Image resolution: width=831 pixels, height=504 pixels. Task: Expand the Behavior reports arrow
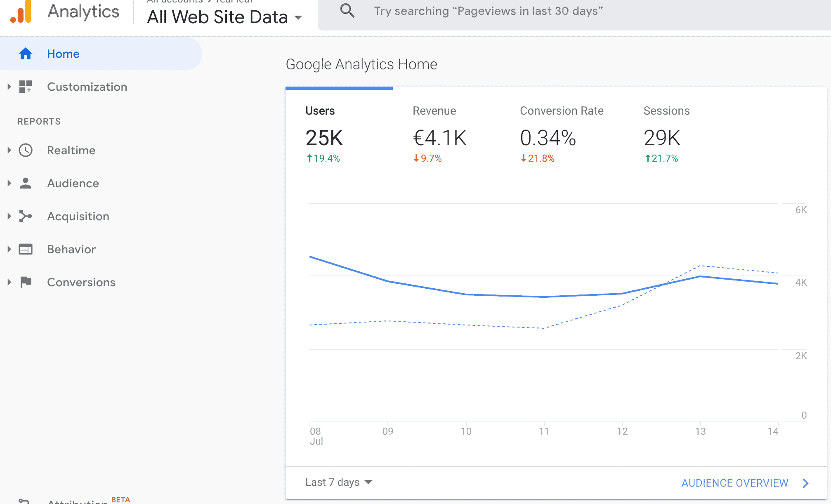coord(9,249)
